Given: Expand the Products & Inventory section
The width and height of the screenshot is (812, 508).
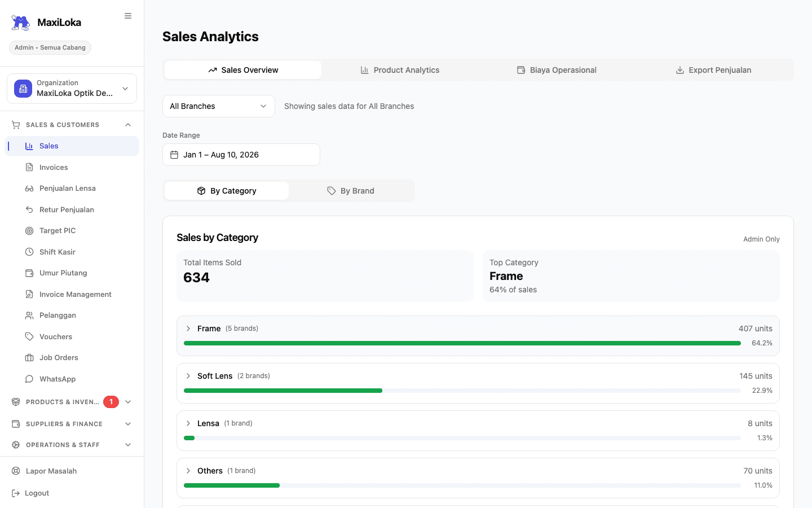Looking at the screenshot, I should (x=128, y=402).
